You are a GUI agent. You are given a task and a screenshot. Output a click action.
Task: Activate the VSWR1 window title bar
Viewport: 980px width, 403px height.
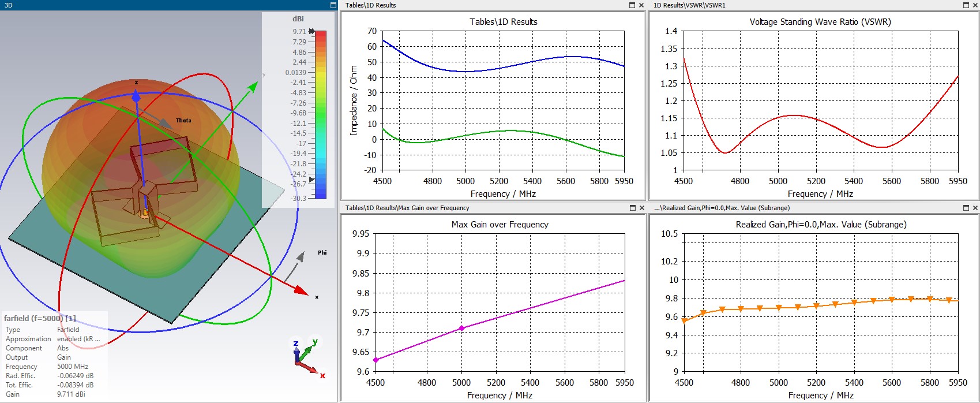808,5
